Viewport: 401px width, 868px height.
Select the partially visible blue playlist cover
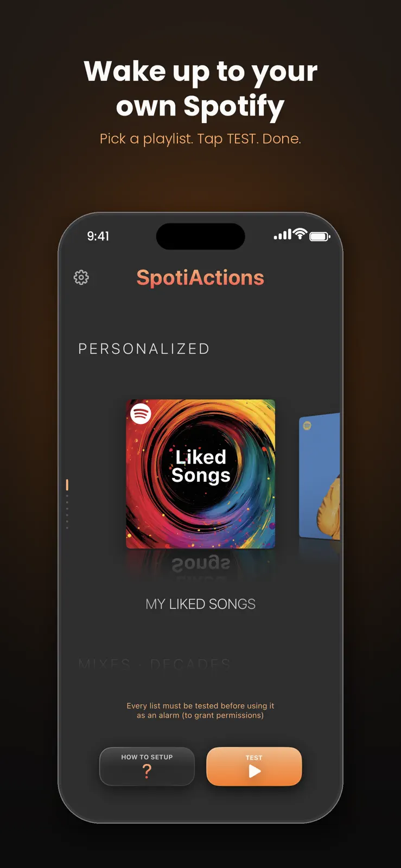320,476
